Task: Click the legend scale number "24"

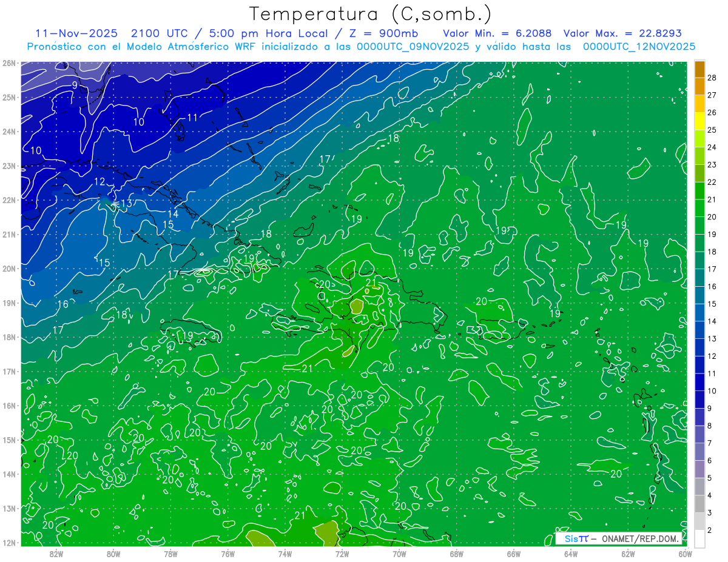Action: 712,147
